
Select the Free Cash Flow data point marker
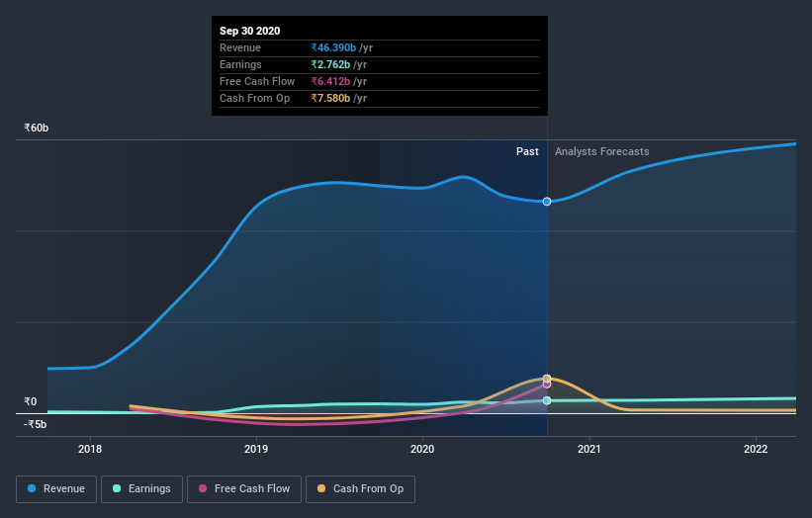coord(547,384)
